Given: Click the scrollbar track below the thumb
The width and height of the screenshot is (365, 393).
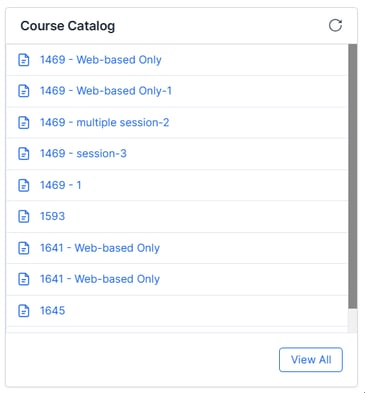Looking at the screenshot, I should pyautogui.click(x=352, y=320).
